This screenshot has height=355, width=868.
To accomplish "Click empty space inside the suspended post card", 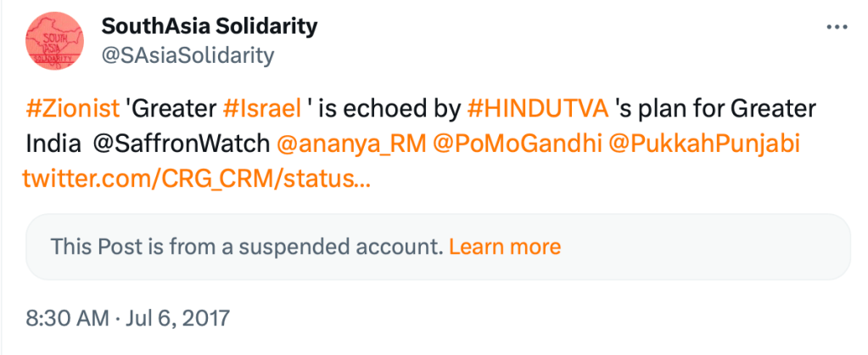I will 704,247.
